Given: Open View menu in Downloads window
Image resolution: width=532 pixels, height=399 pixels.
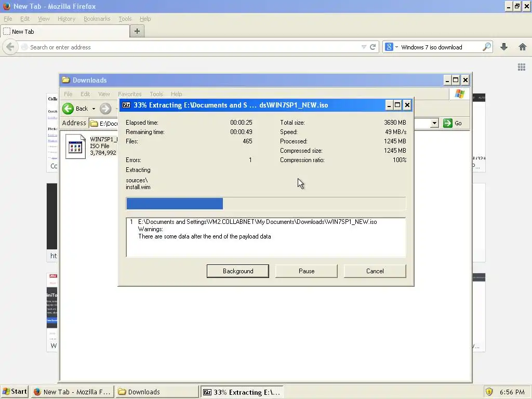Looking at the screenshot, I should pyautogui.click(x=104, y=94).
